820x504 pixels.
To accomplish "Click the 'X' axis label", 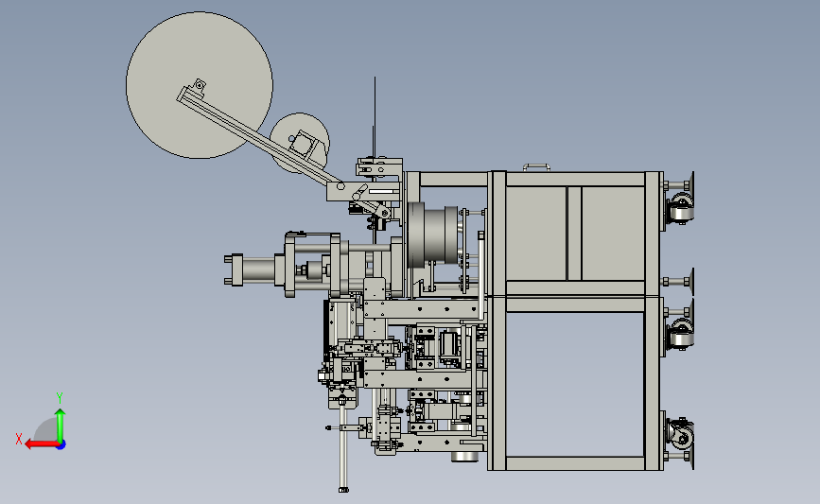I will click(x=19, y=439).
